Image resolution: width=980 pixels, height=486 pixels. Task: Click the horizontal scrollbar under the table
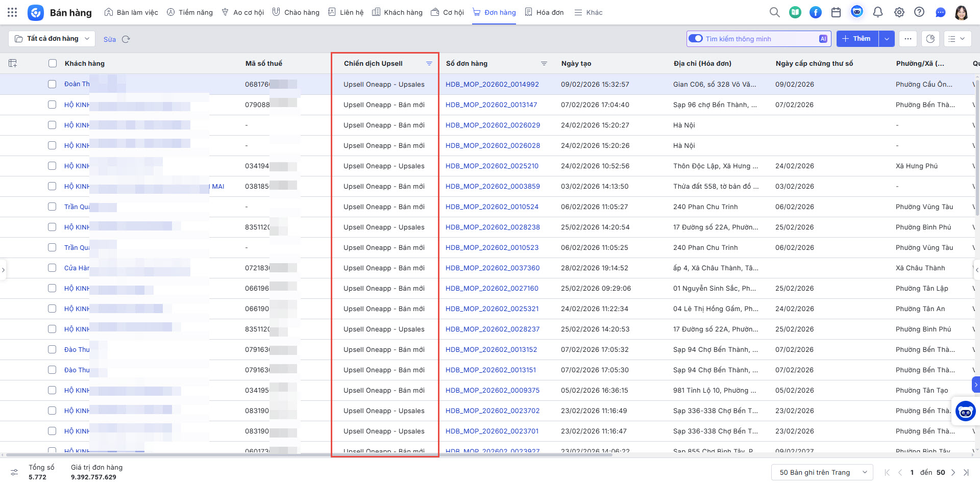[x=306, y=454]
